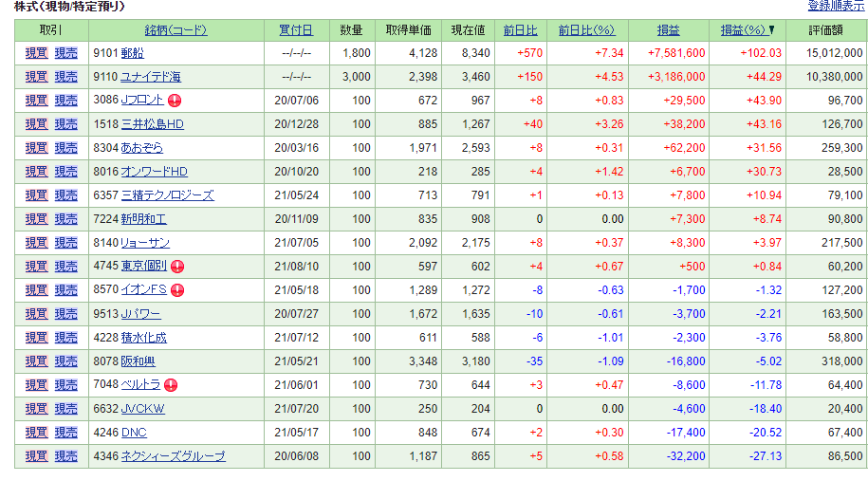
Task: Select the -32,200 loss value
Action: point(686,456)
